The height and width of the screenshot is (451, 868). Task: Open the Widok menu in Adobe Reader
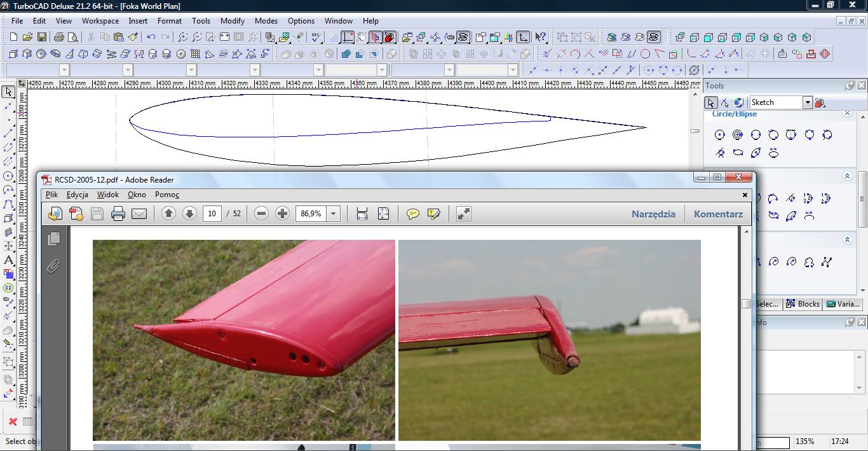click(108, 195)
